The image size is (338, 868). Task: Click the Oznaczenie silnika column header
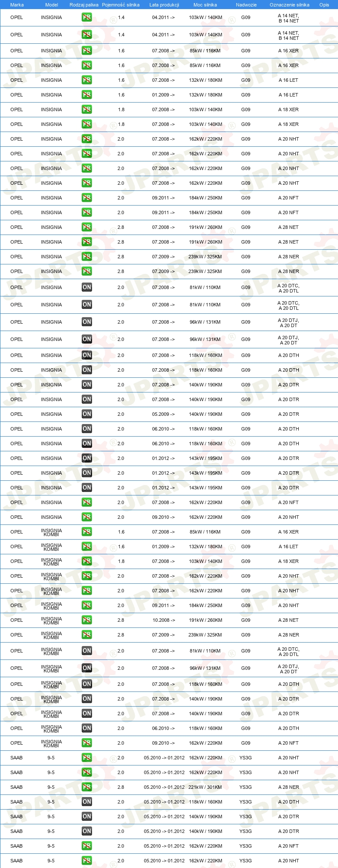pyautogui.click(x=289, y=5)
